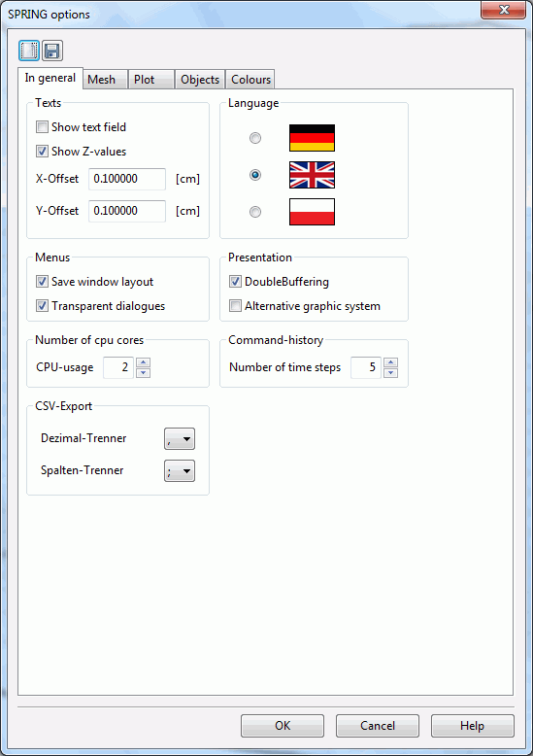Select the British flag language icon
Screen dimensions: 533x756
coord(312,175)
